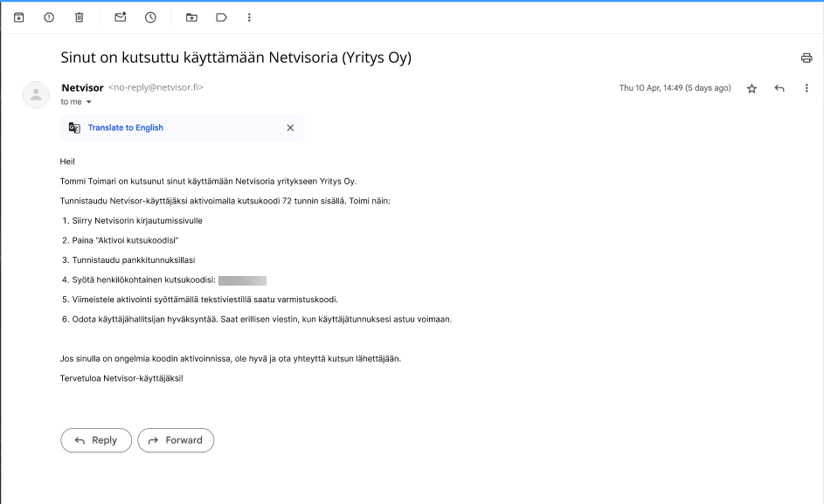The width and height of the screenshot is (824, 504).
Task: Click the line 'Tunnistaudu Netvisor-käyttäjäksi aktivoimalla kutsukoodi'
Action: (x=225, y=201)
